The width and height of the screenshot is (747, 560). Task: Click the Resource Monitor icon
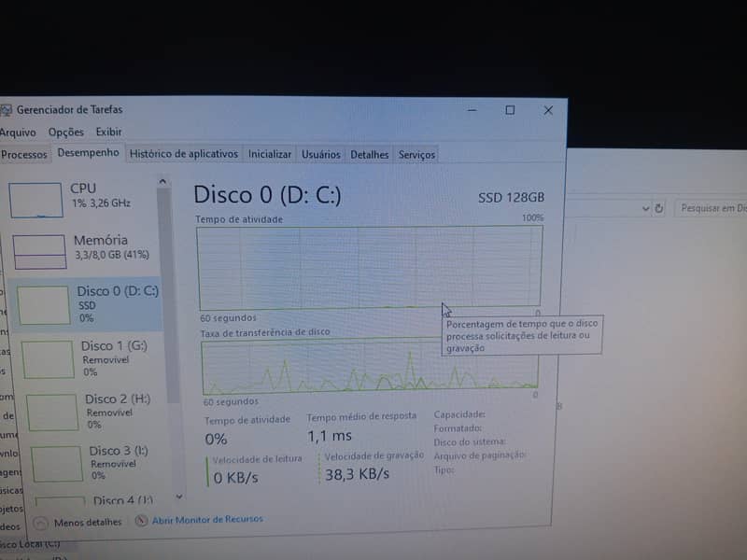pos(141,521)
